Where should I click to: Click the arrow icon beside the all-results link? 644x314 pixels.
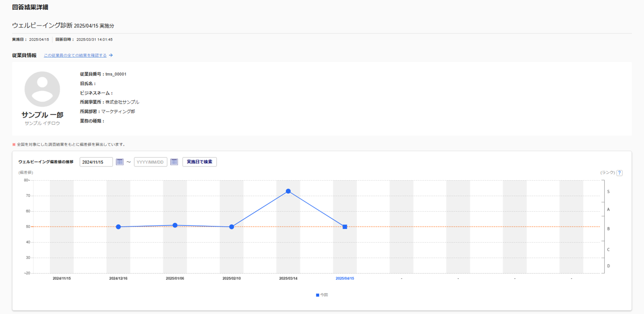pyautogui.click(x=111, y=55)
